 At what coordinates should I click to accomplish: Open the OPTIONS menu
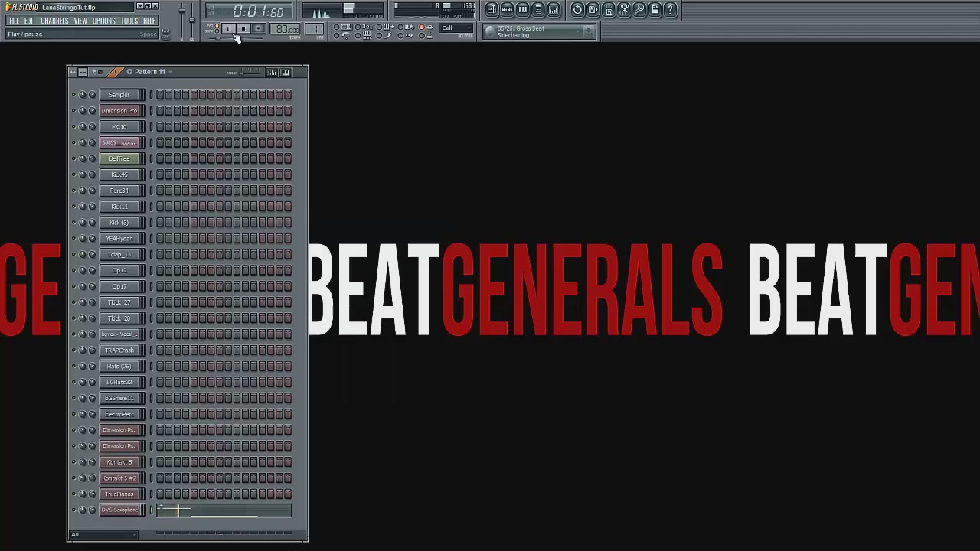(104, 21)
